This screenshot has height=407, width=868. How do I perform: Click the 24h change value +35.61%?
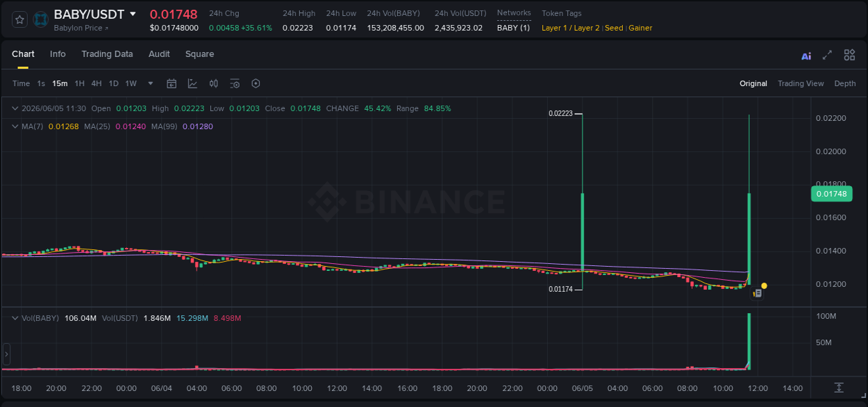pyautogui.click(x=256, y=28)
